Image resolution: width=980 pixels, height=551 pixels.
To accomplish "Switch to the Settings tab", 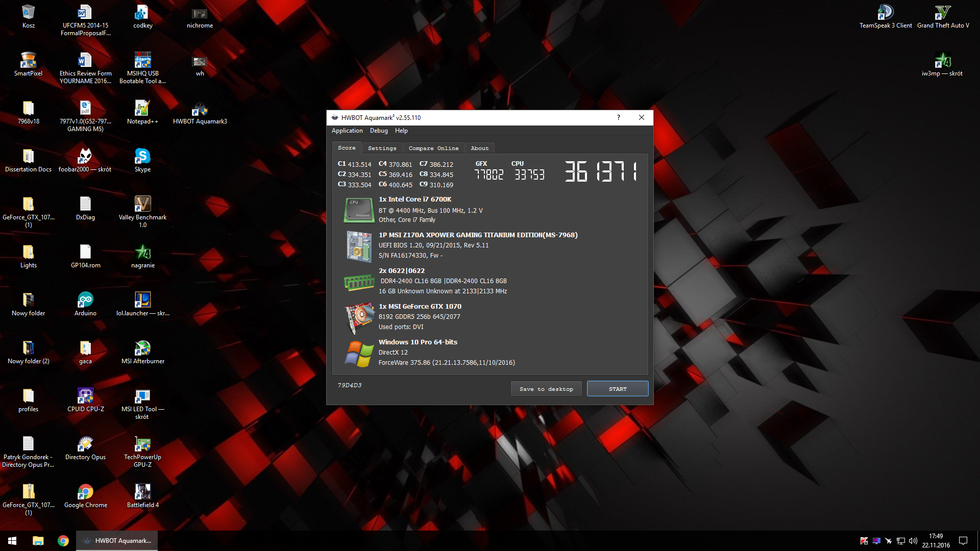I will pos(382,148).
